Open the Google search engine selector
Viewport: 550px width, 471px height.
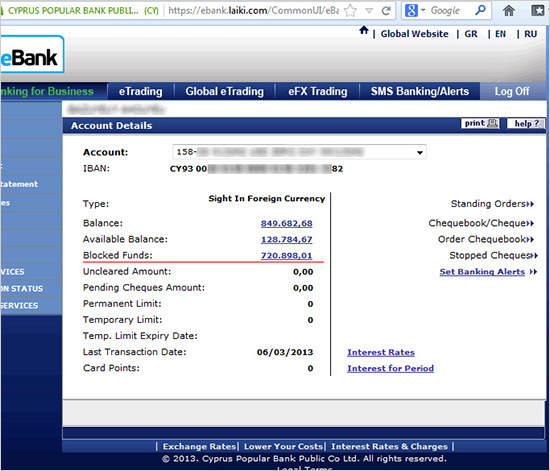tap(415, 11)
